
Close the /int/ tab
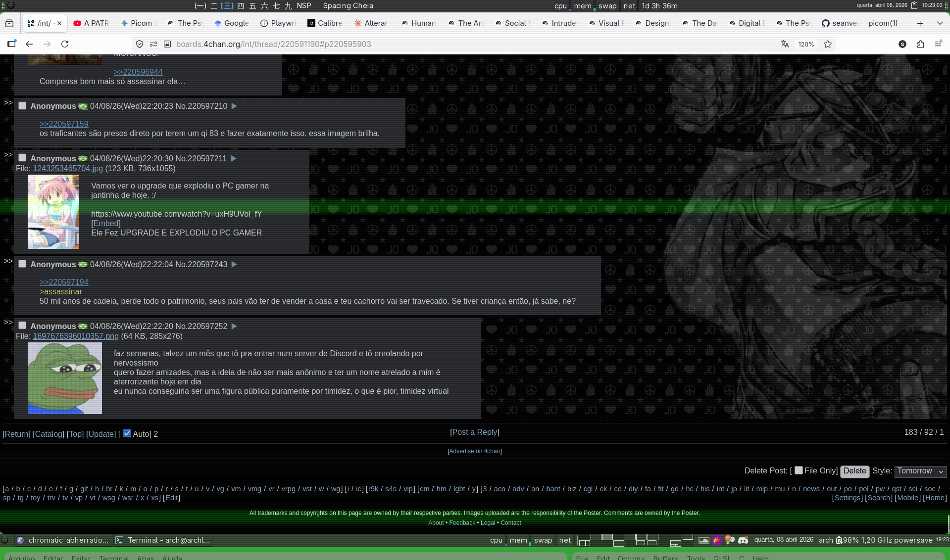point(59,23)
